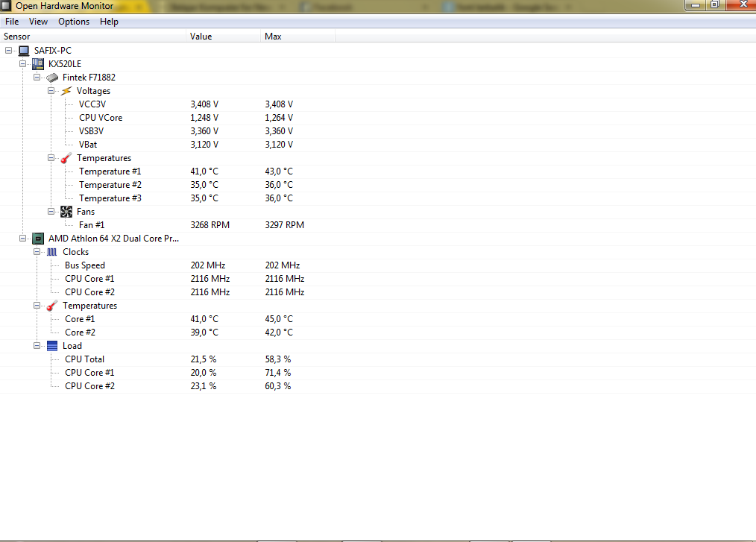Click the 202 MHz Bus Speed value
This screenshot has width=756, height=542.
[208, 265]
